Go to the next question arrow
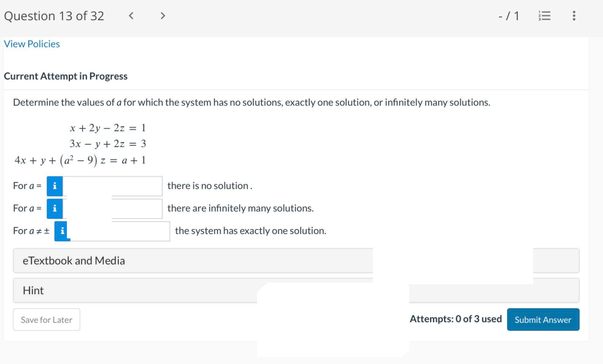This screenshot has height=364, width=603. pyautogui.click(x=162, y=16)
